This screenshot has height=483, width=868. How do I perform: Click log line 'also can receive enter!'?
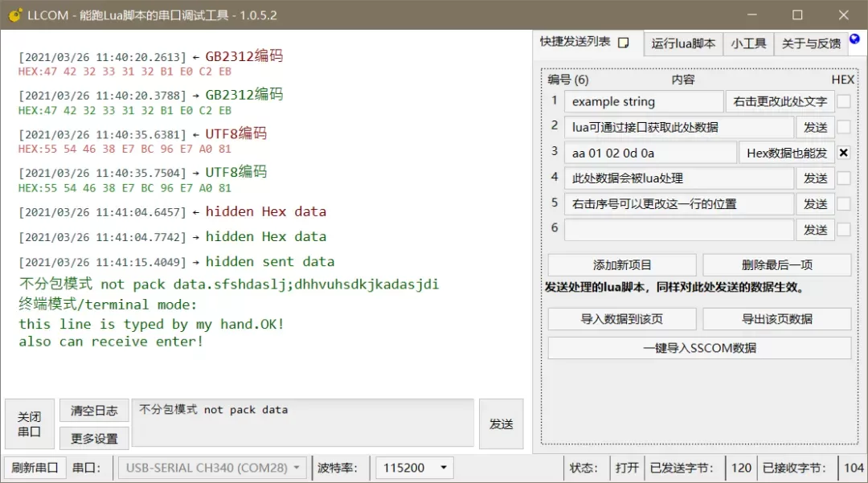[x=111, y=342]
